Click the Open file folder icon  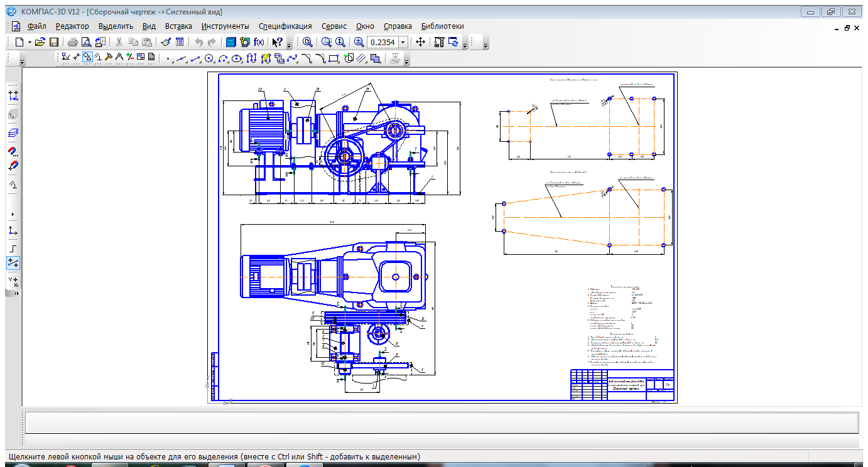40,42
